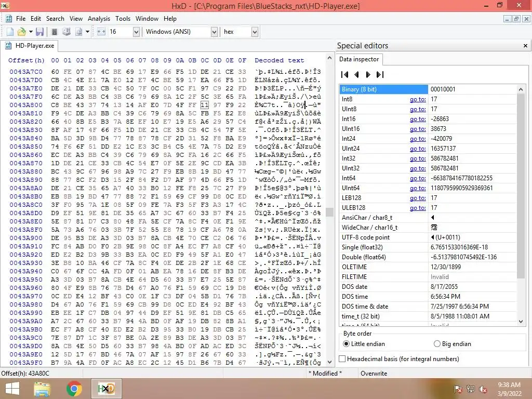Click the HD-Player.exe tab file icon

click(x=9, y=46)
